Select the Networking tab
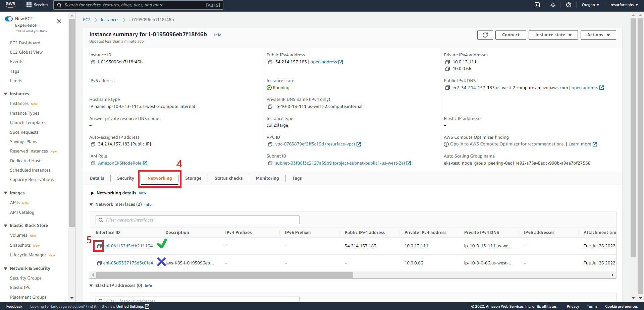Screen dimensions: 644x310 [160, 178]
